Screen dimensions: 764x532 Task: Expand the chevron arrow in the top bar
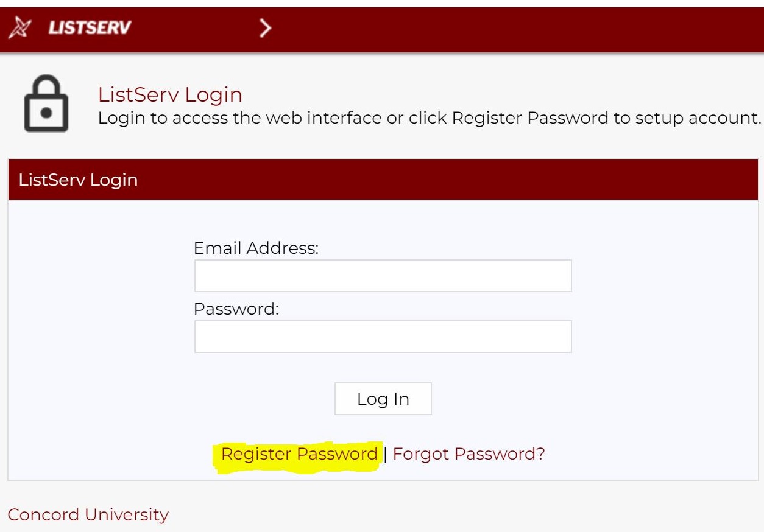pos(264,28)
